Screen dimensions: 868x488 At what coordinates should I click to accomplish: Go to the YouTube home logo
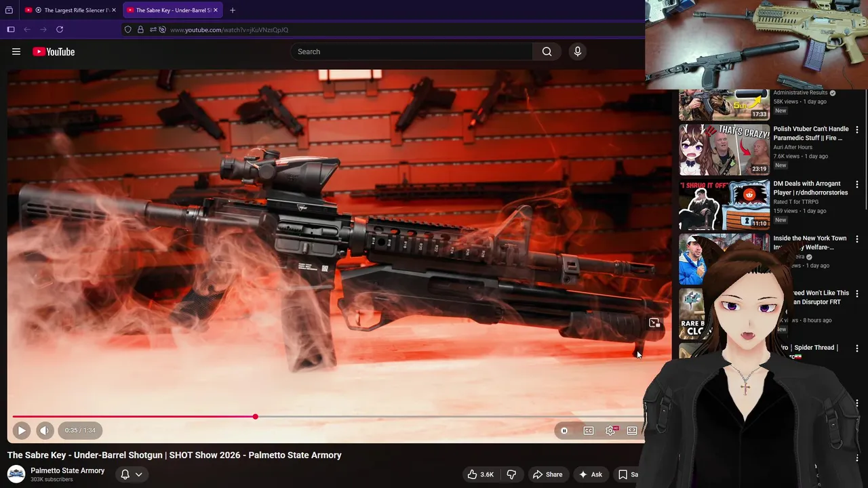tap(54, 52)
